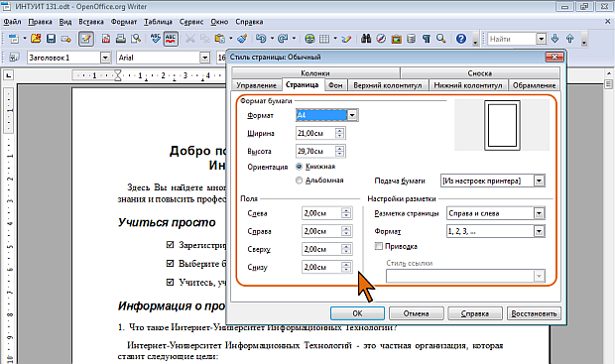This screenshot has width=615, height=364.
Task: Click the Снизу bottom margin field
Action: [x=327, y=267]
